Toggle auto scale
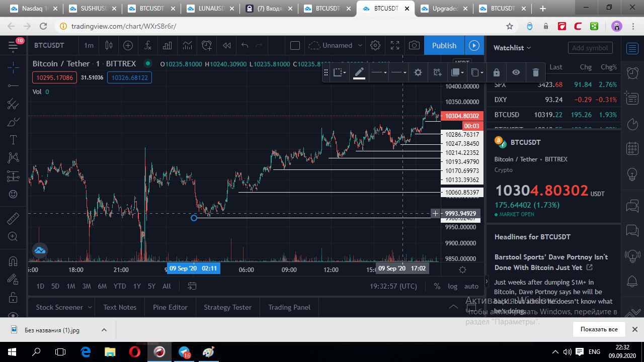The height and width of the screenshot is (362, 644). tap(471, 286)
